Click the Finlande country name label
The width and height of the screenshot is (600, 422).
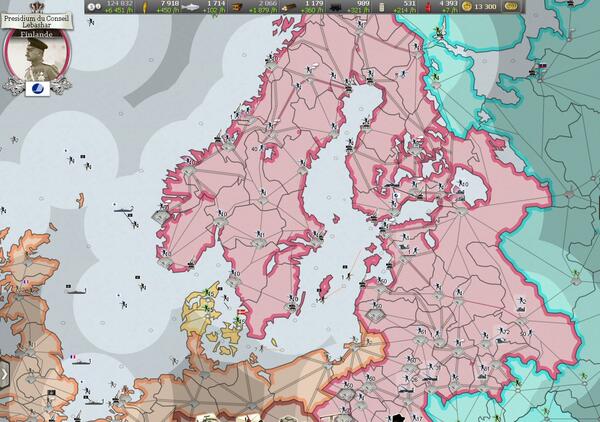click(37, 34)
